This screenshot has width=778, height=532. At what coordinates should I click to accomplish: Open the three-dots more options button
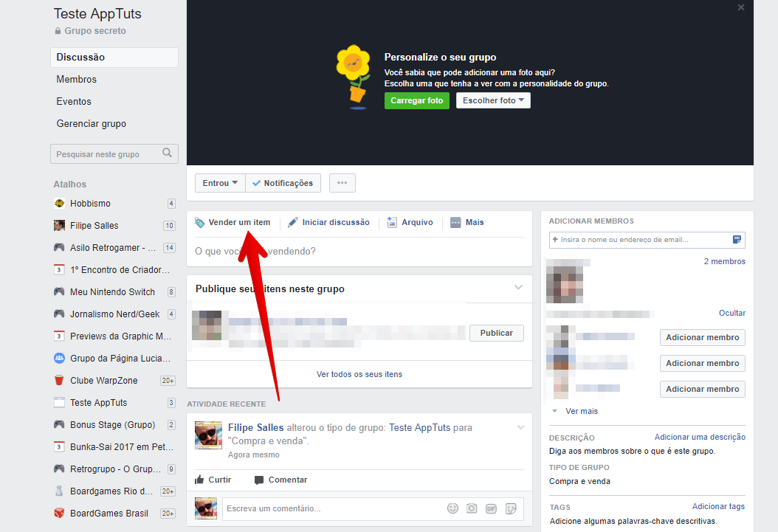pyautogui.click(x=342, y=183)
